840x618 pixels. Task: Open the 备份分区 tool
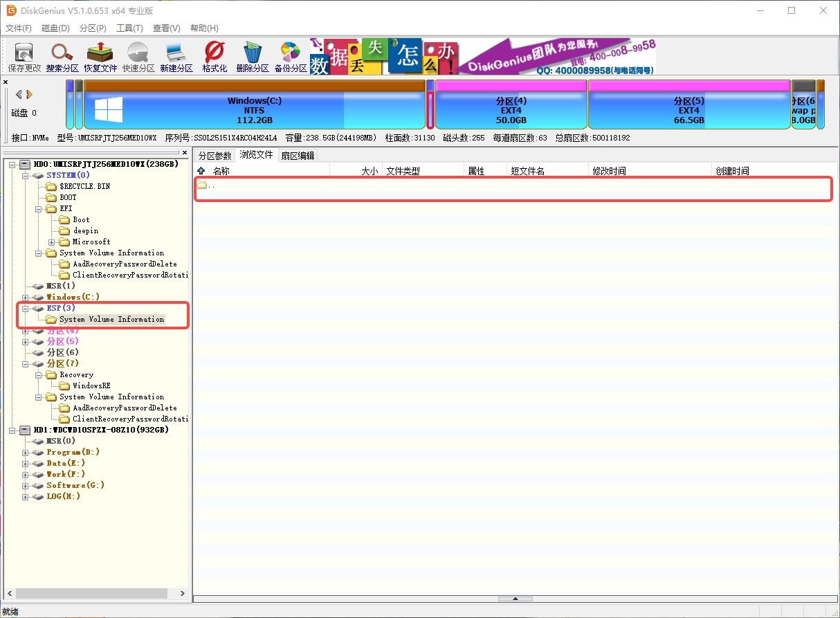tap(291, 57)
